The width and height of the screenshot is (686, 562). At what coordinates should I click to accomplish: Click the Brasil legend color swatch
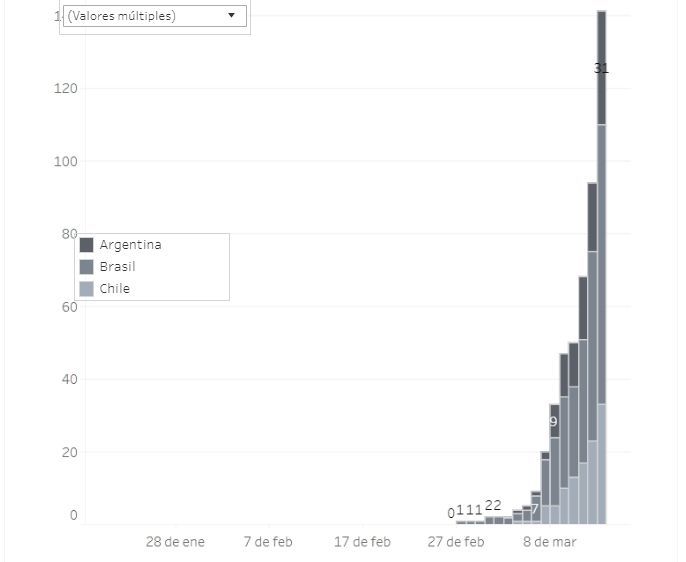(x=86, y=267)
